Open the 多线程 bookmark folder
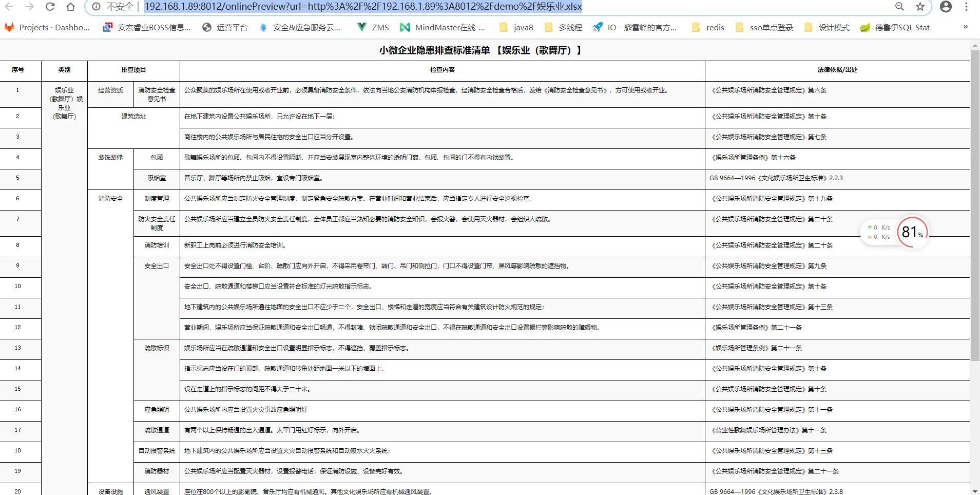This screenshot has width=980, height=495. point(563,28)
